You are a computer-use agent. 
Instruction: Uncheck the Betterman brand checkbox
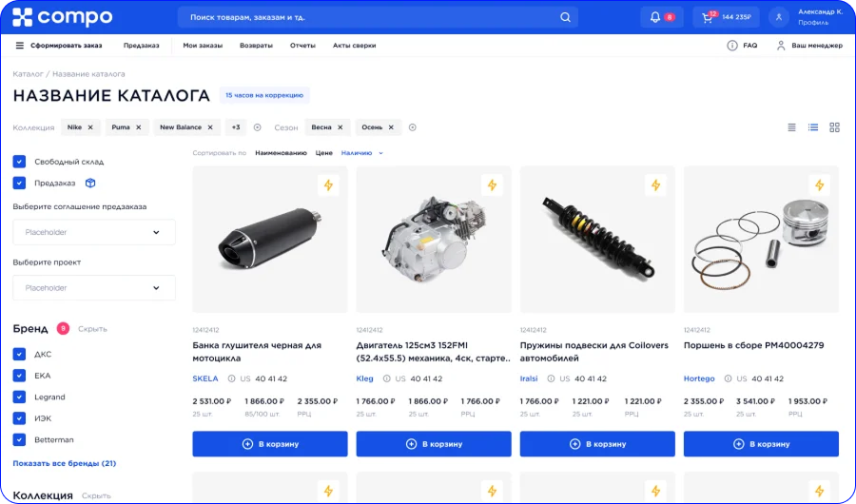[x=19, y=439]
